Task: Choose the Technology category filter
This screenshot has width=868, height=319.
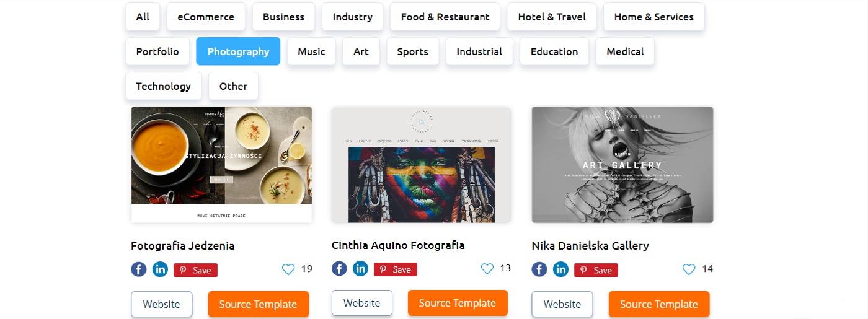Action: [164, 86]
